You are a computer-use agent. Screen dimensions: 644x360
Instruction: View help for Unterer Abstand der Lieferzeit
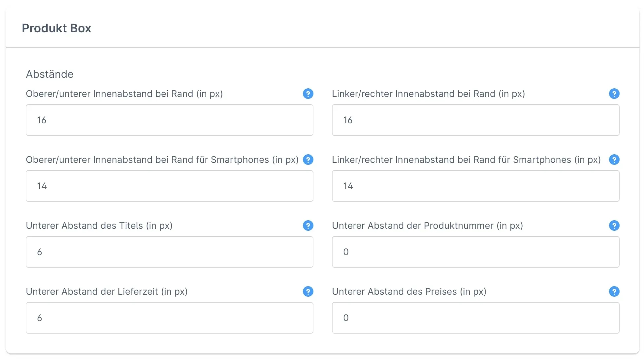[x=308, y=292]
